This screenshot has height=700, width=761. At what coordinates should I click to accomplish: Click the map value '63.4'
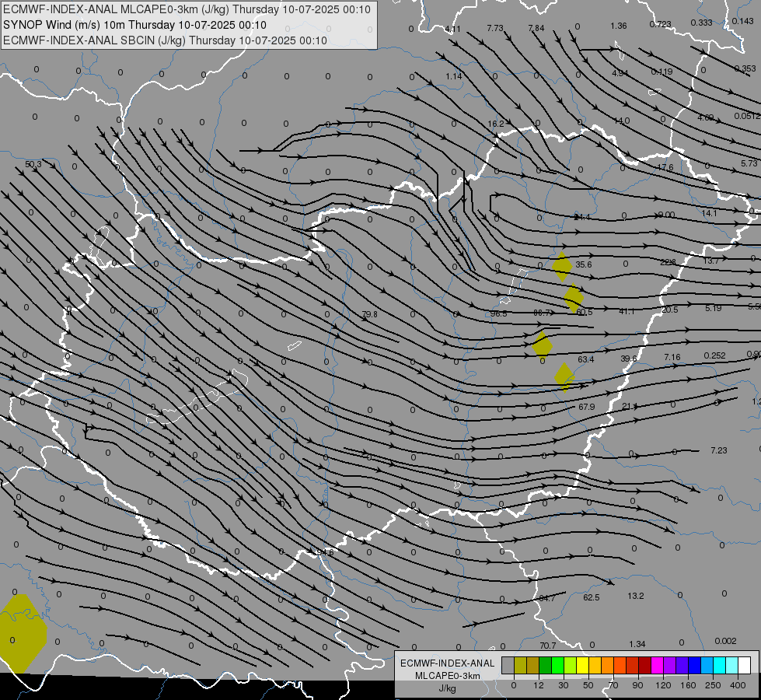(586, 359)
